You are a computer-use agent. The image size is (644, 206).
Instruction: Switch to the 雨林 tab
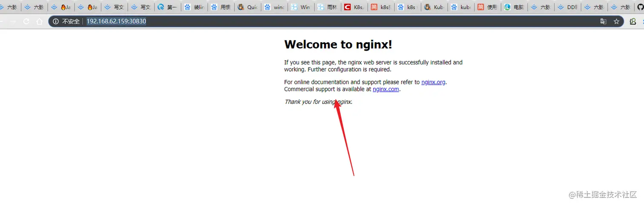[327, 7]
